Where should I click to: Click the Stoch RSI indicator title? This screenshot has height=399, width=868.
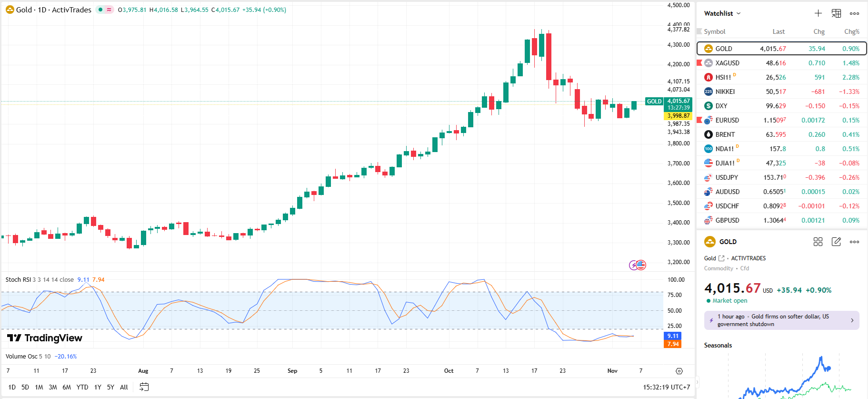point(18,280)
